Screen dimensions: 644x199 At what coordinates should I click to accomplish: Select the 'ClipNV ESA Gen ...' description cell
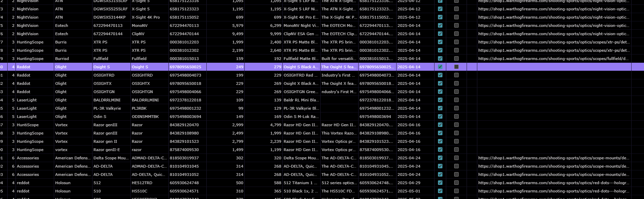pos(301,34)
